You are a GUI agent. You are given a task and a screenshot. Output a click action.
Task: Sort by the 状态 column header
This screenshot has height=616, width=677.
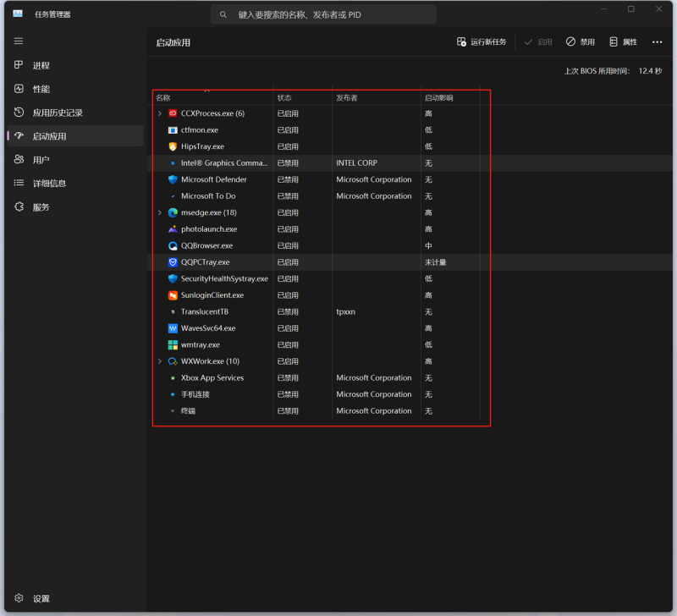(x=284, y=98)
